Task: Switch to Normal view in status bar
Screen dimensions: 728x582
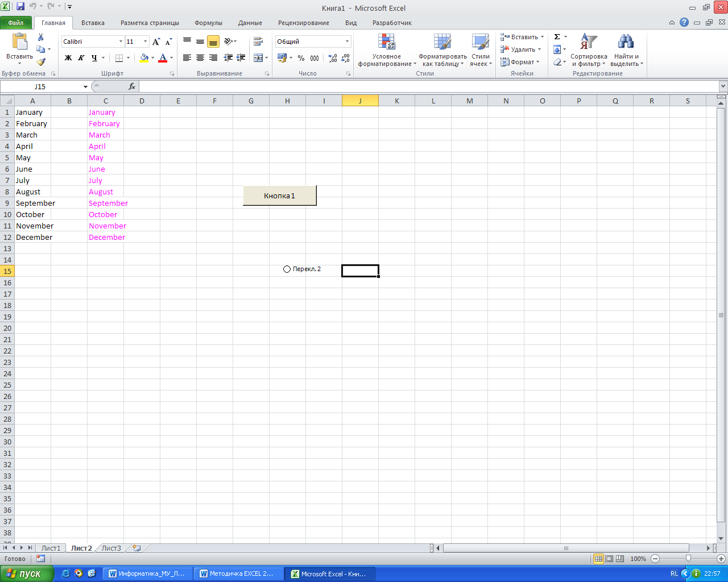Action: (598, 559)
